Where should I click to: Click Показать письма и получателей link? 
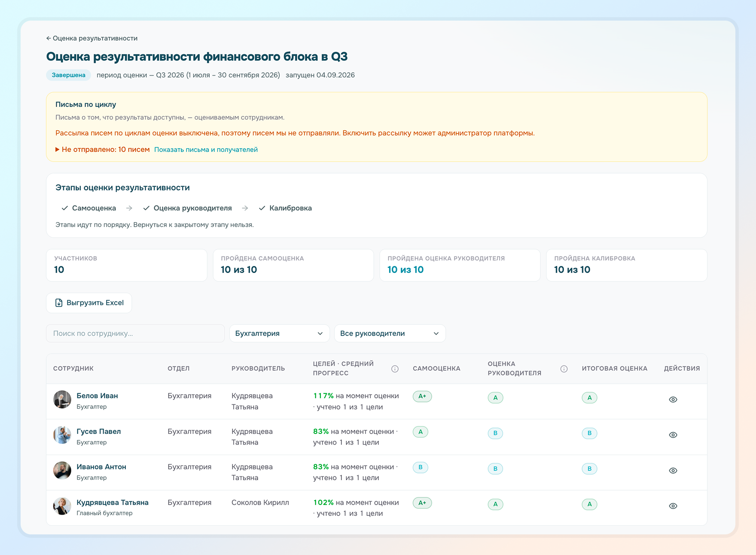tap(206, 149)
